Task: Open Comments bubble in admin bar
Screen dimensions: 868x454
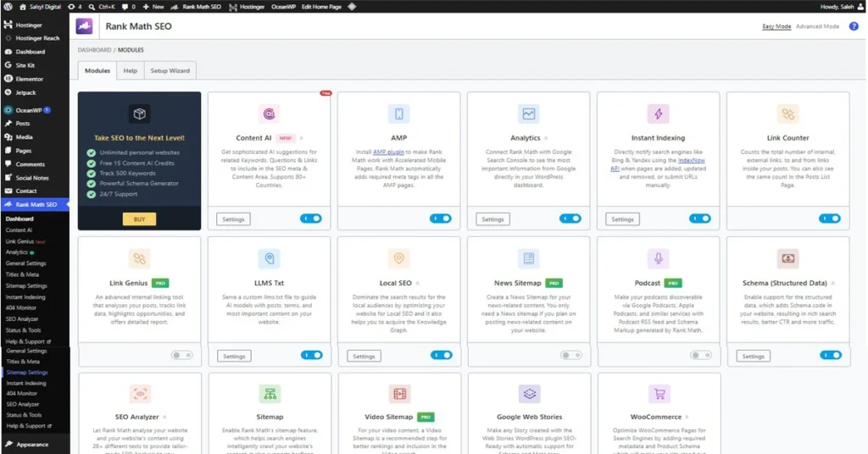Action: pos(129,7)
